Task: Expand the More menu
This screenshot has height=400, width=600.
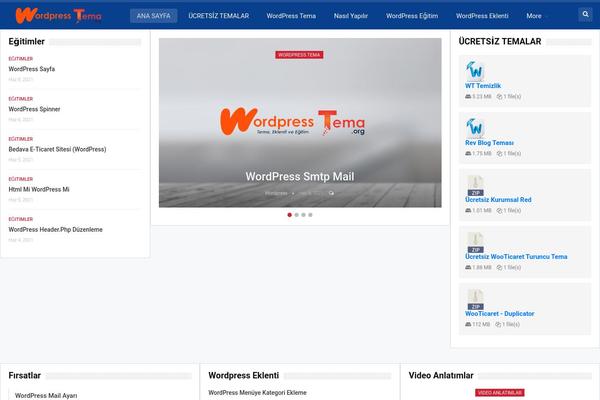Action: pos(536,16)
